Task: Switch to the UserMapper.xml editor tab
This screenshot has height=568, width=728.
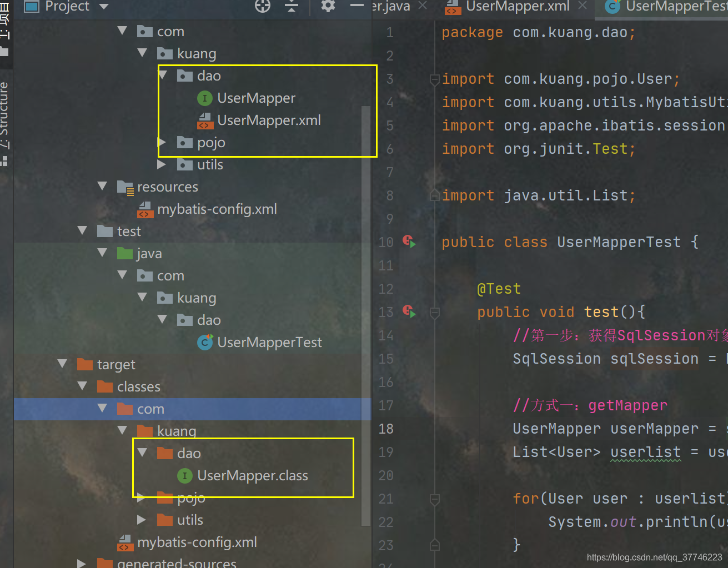Action: tap(517, 7)
